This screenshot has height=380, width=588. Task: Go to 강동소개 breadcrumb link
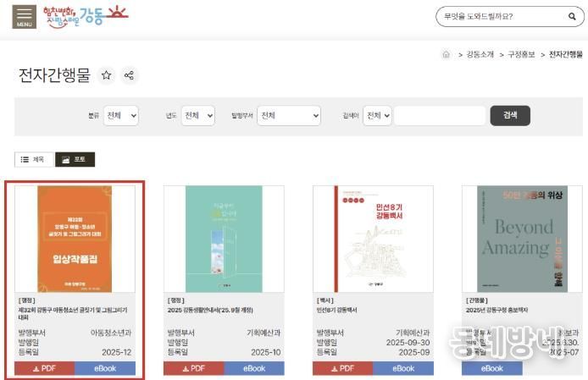tap(480, 54)
